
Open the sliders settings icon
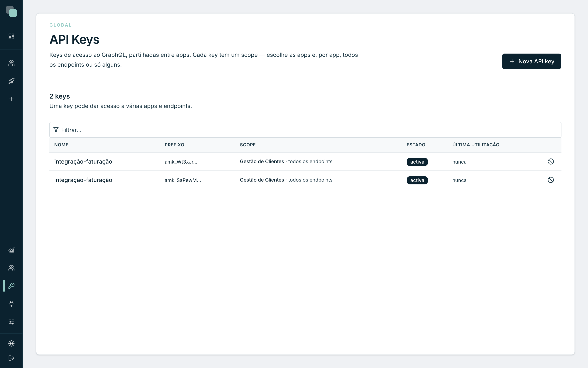click(11, 322)
